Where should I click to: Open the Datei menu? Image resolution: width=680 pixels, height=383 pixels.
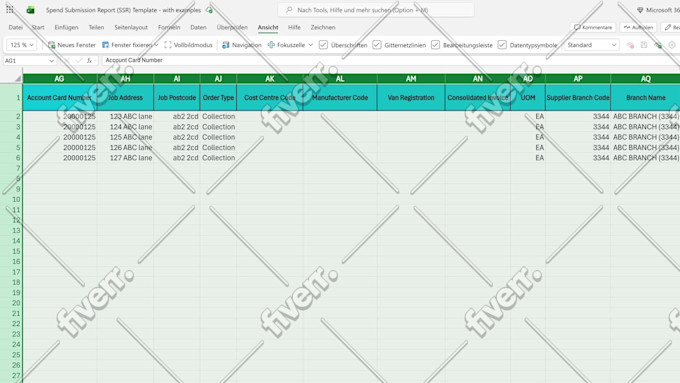[16, 27]
